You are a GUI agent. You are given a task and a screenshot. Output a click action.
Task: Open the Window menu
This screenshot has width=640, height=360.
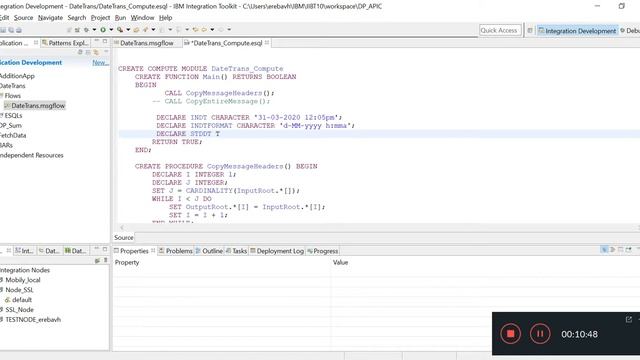tap(142, 18)
